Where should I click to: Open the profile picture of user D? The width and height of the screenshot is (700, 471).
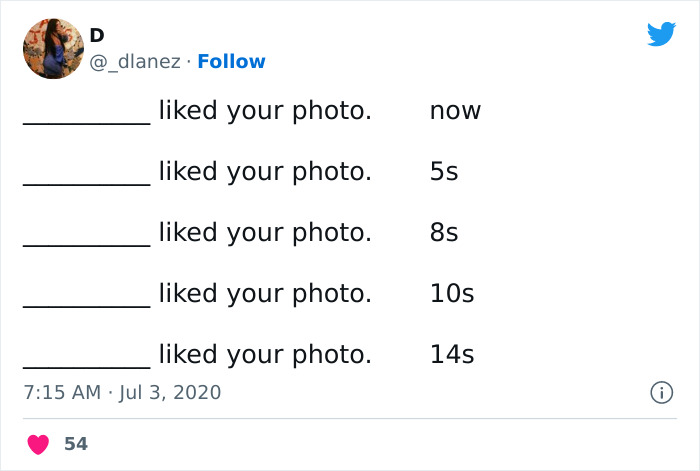[x=53, y=48]
